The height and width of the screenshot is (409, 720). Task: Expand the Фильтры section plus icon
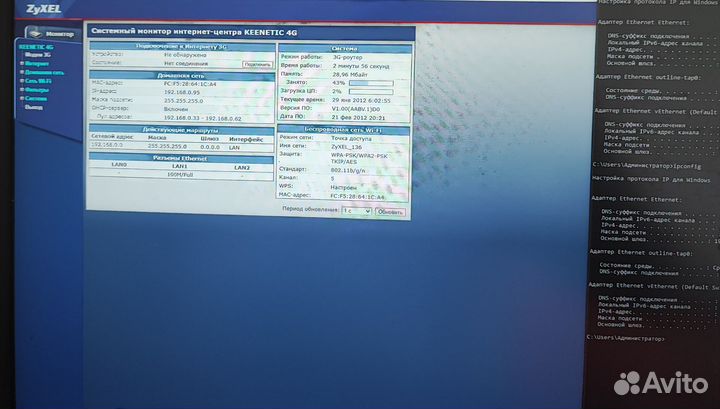coord(22,90)
